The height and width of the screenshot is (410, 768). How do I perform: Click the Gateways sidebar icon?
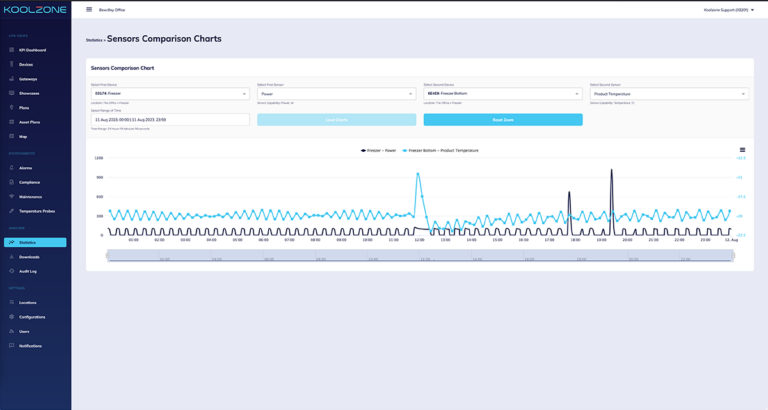pos(12,79)
